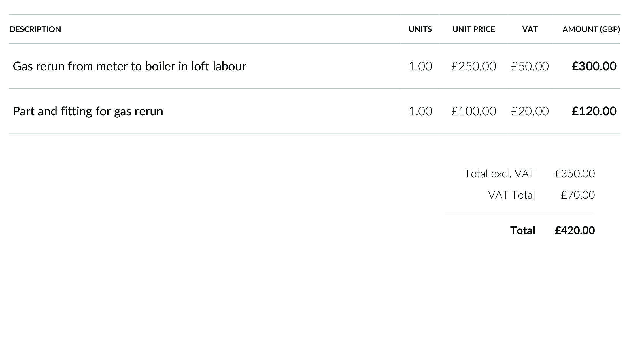The width and height of the screenshot is (644, 353).
Task: Click the £300.00 line amount
Action: pyautogui.click(x=594, y=66)
